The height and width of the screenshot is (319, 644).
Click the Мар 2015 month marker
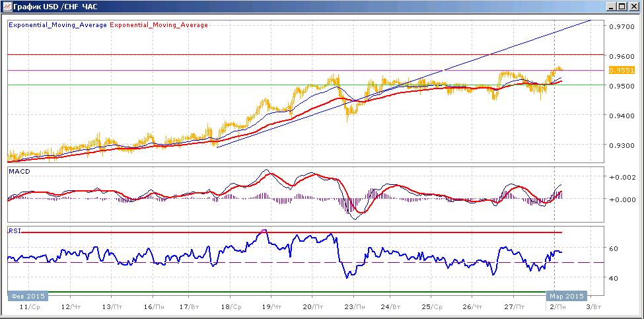click(x=566, y=296)
